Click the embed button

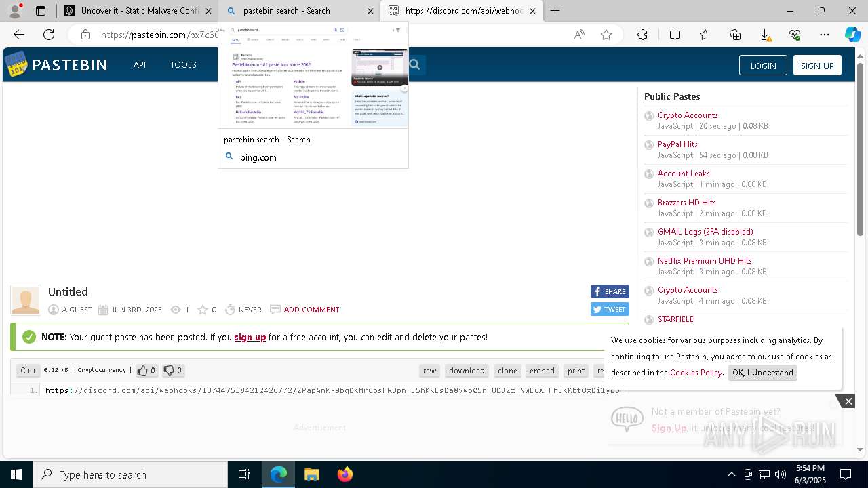pos(542,371)
